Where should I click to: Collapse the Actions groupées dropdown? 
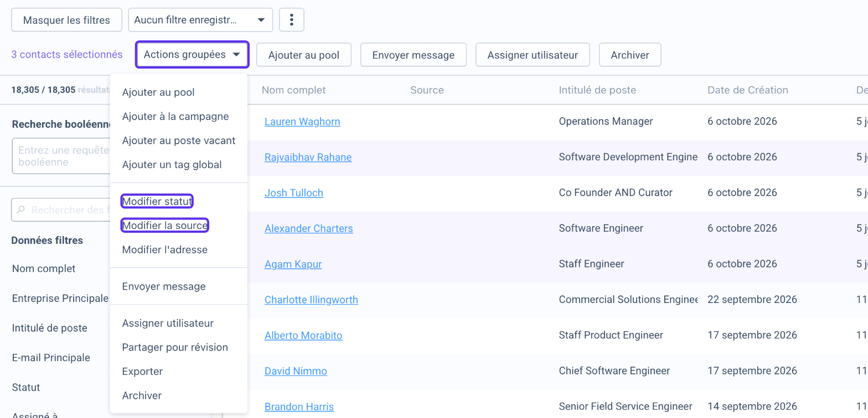pos(192,55)
